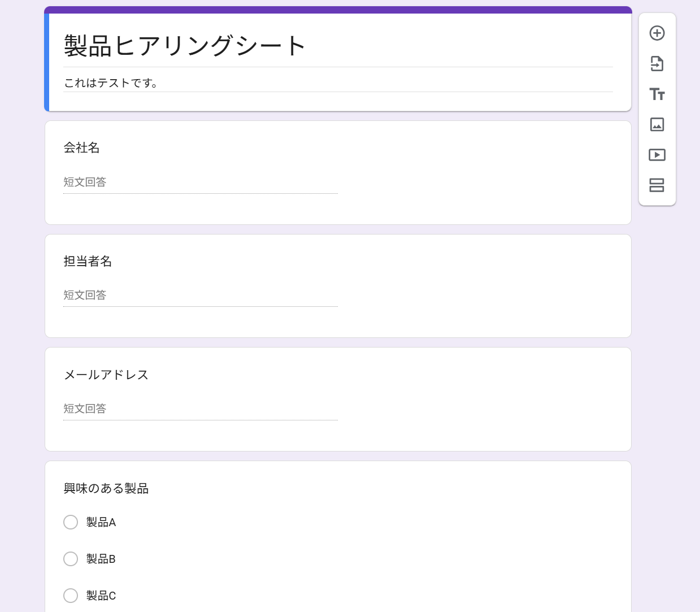Image resolution: width=700 pixels, height=612 pixels.
Task: Click the short answer field under 会社名
Action: coord(200,183)
